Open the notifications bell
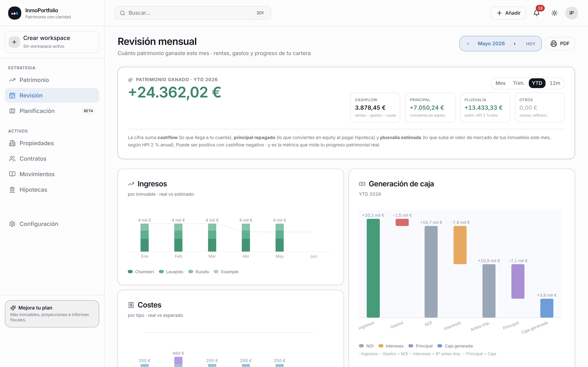Screen dimensions: 588x367 coord(536,13)
